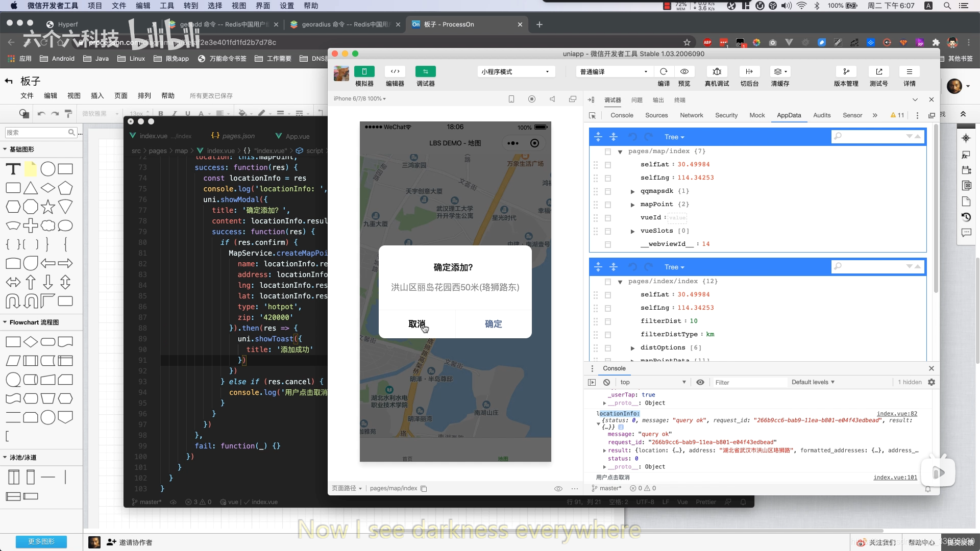
Task: Open 版本管理 version control icon
Action: tap(846, 71)
